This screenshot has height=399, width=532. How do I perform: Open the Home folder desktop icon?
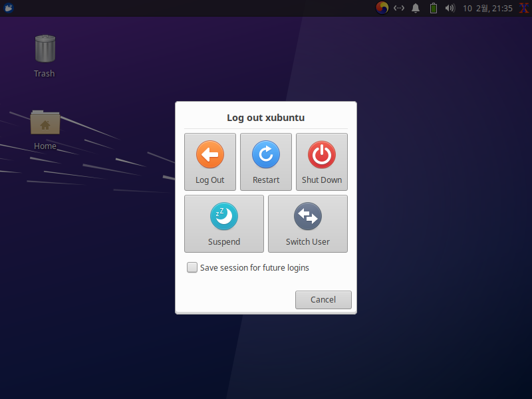click(45, 130)
